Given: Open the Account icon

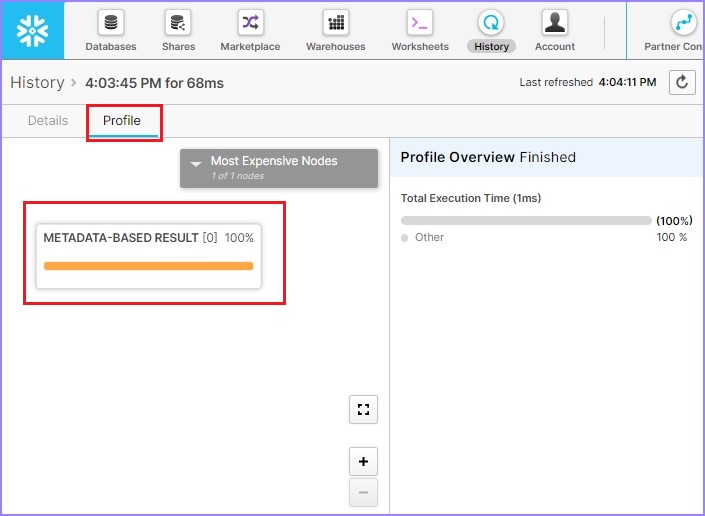Looking at the screenshot, I should click(x=554, y=23).
